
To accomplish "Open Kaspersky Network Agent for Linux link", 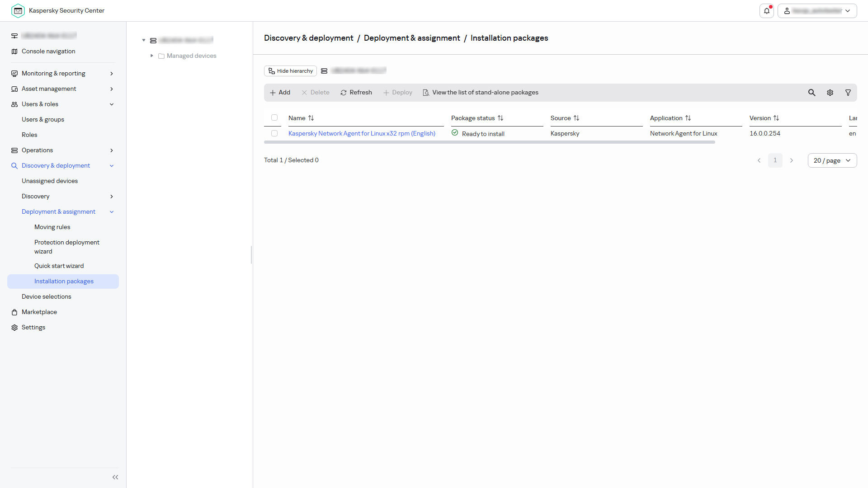I will point(362,133).
